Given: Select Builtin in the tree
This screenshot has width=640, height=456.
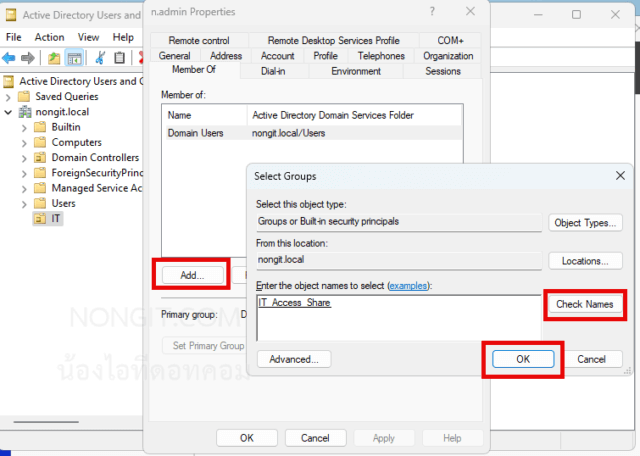Looking at the screenshot, I should pos(66,127).
